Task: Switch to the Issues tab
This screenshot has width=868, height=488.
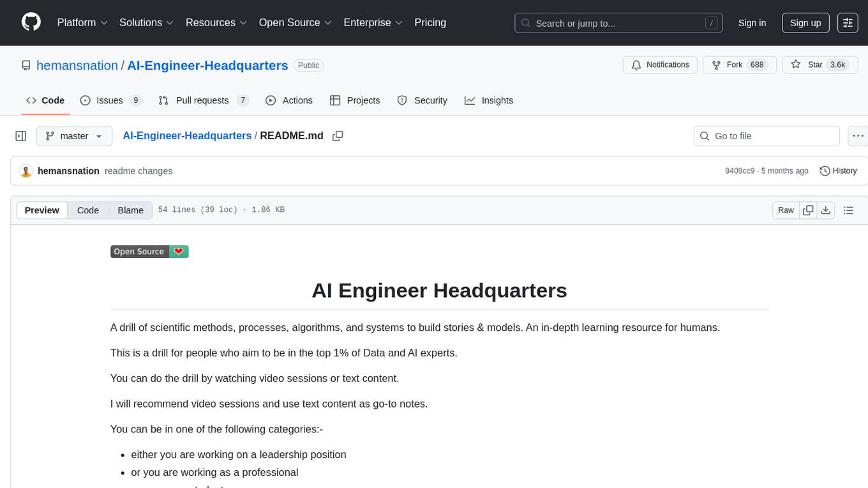Action: (110, 100)
